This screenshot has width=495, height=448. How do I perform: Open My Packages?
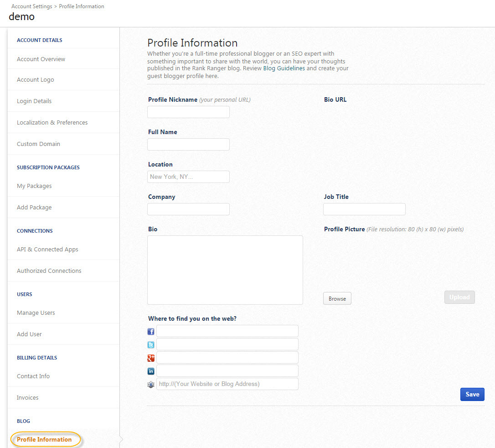tap(34, 186)
